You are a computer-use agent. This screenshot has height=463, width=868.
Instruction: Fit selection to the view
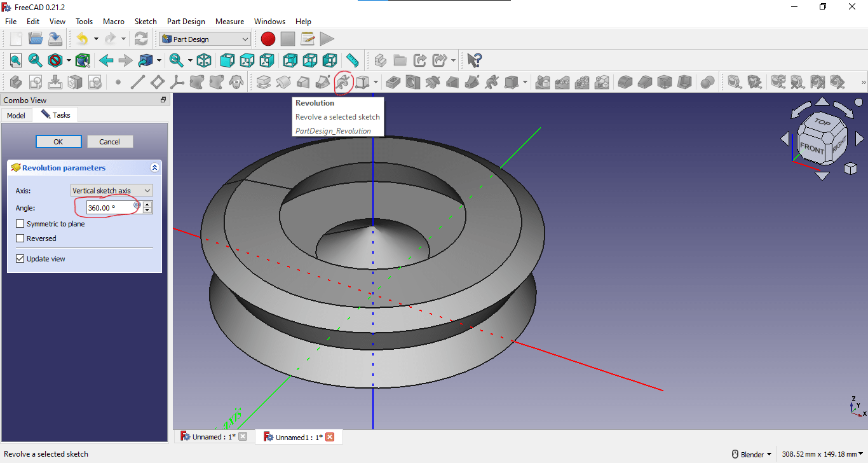tap(36, 60)
